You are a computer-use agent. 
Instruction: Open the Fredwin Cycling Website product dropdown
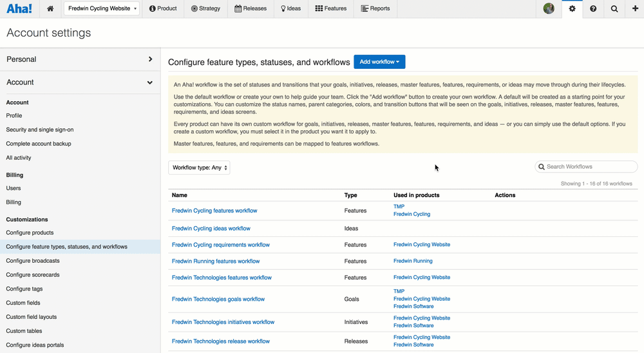[102, 8]
